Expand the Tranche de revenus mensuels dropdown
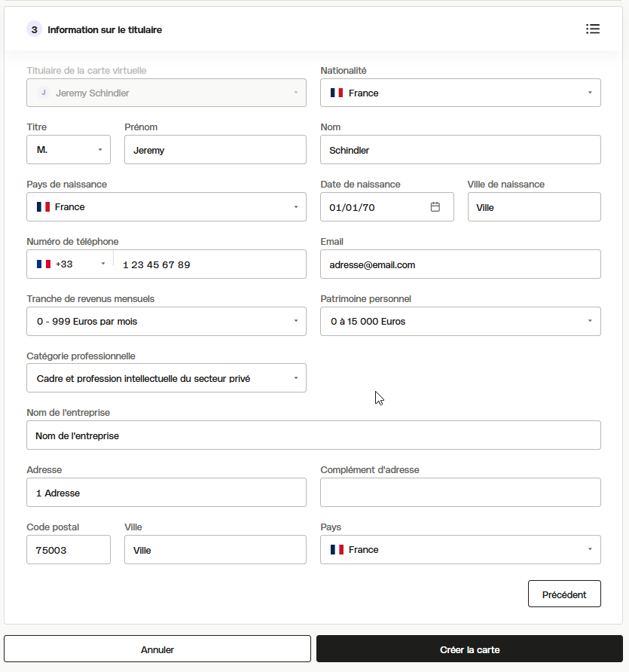 (x=166, y=321)
